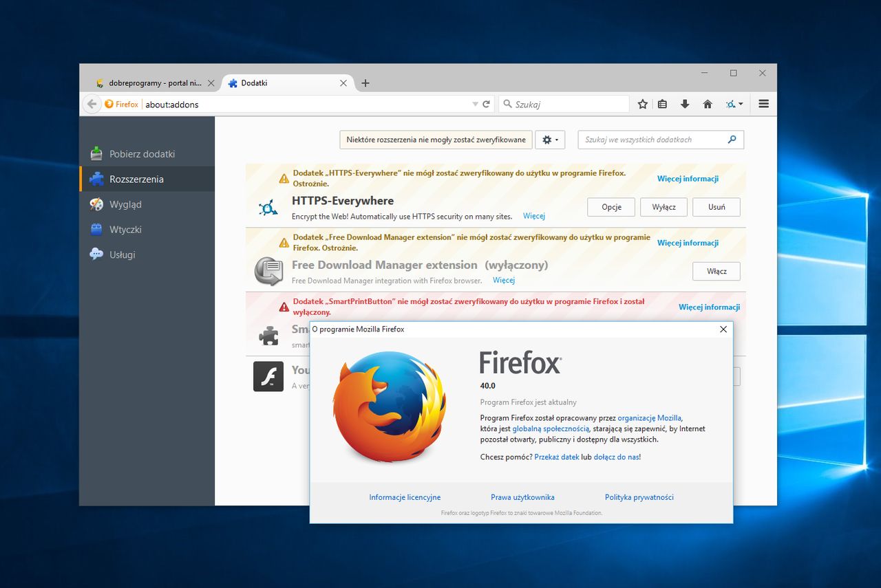Open Polityka prywatności link
The height and width of the screenshot is (588, 881).
point(639,497)
